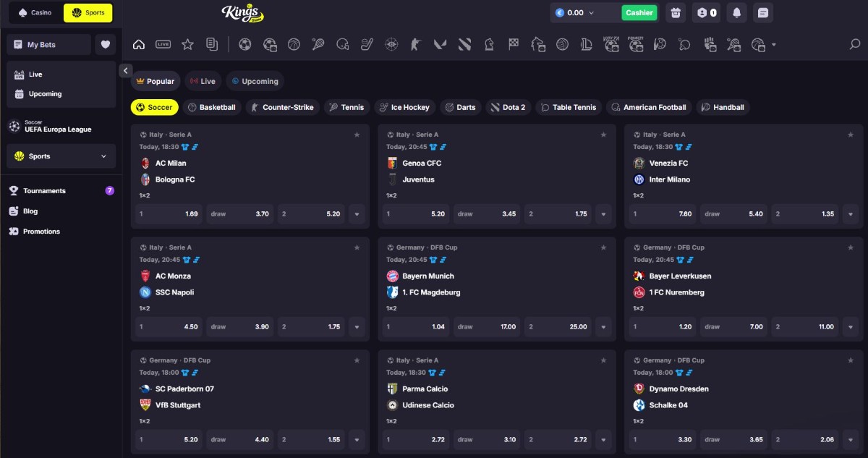Open Tournaments in the sidebar
The height and width of the screenshot is (458, 868).
tap(61, 191)
